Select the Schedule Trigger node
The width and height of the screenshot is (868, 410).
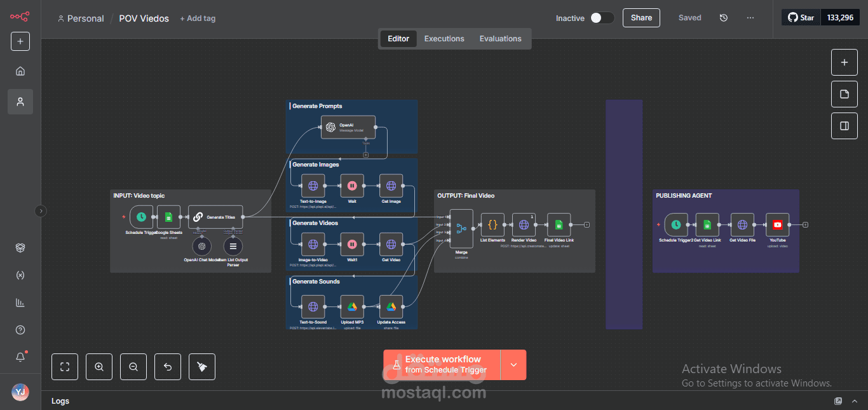click(142, 217)
